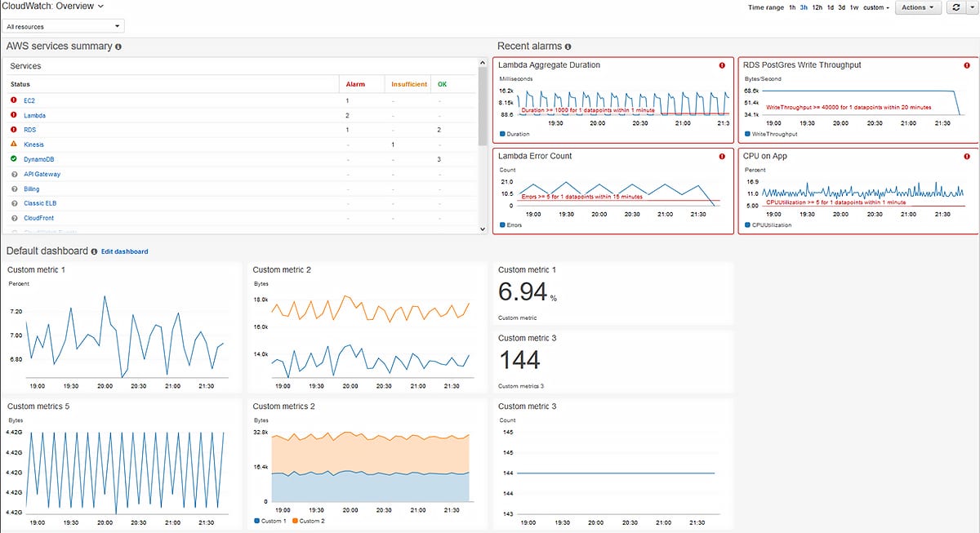The width and height of the screenshot is (980, 533).
Task: Open the Lambda Aggregate Duration alarm title
Action: click(550, 65)
